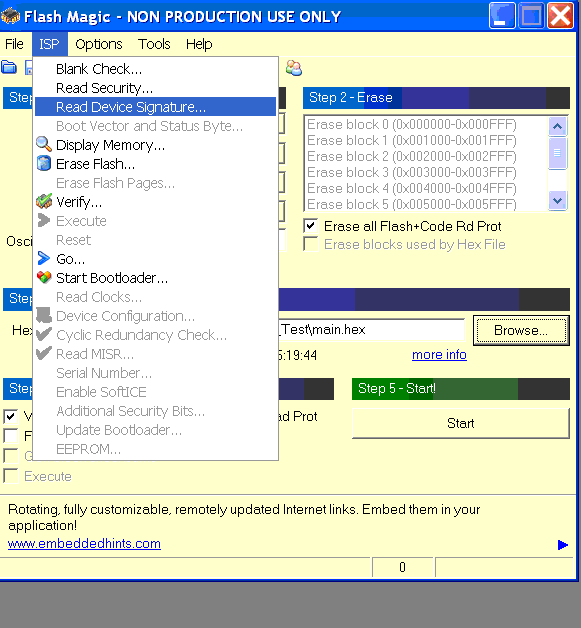Open the more info link

(x=439, y=355)
